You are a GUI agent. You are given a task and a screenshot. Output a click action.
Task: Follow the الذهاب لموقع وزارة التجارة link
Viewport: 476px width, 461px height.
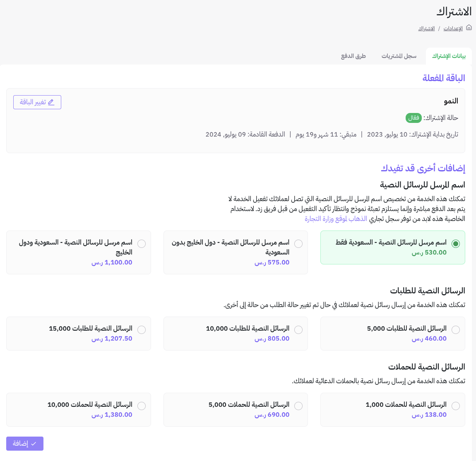pyautogui.click(x=336, y=219)
